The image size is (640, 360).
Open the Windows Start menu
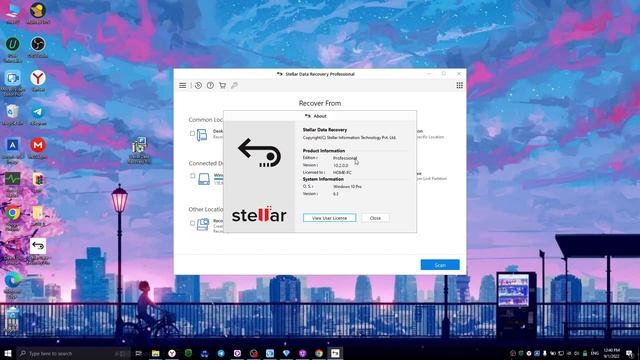[x=8, y=353]
